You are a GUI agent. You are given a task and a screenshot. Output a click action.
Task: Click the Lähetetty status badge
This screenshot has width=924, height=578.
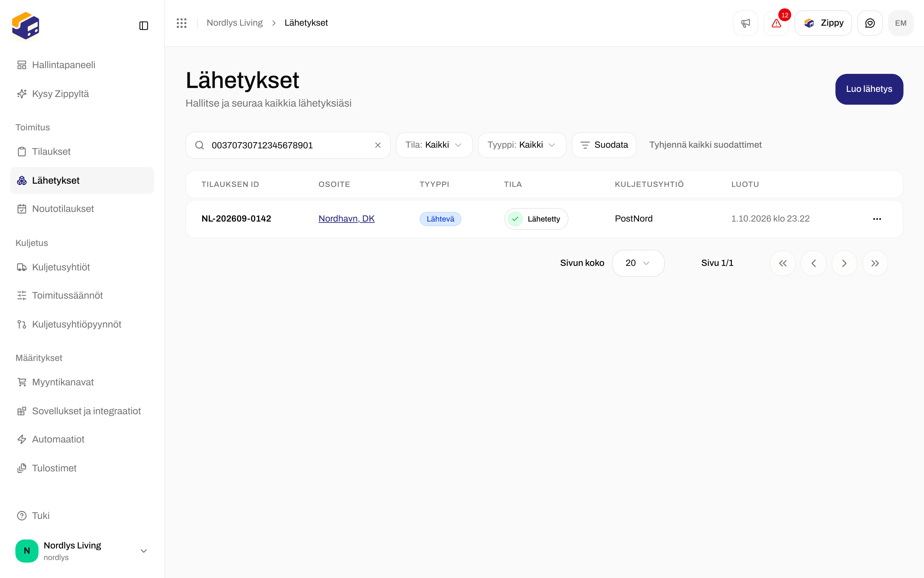[x=536, y=219]
